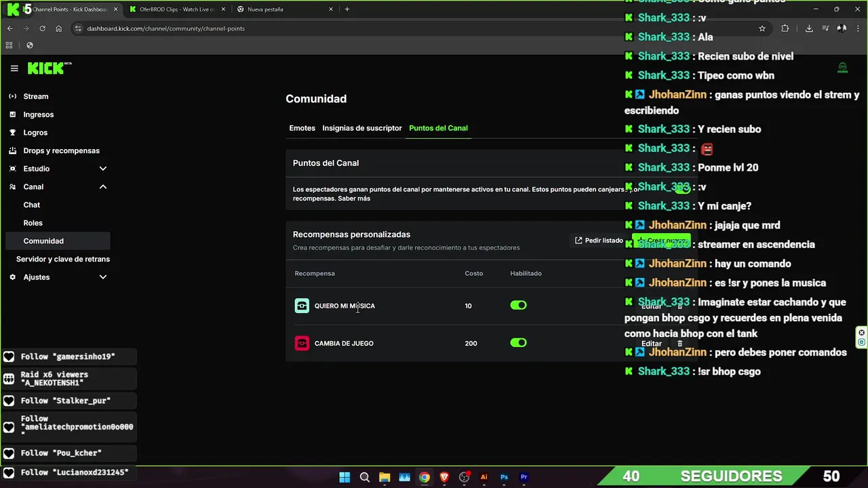The height and width of the screenshot is (488, 868).
Task: Open the Chat sub-item under Canal
Action: (x=32, y=205)
